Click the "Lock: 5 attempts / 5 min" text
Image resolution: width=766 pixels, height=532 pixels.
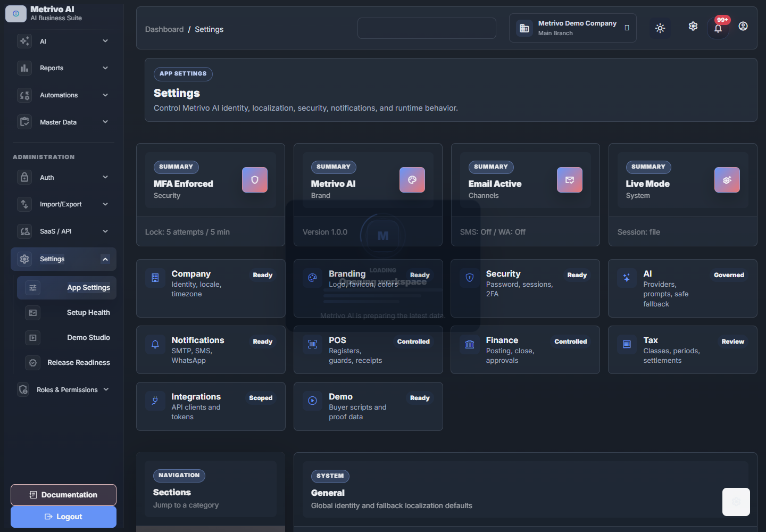pos(187,232)
